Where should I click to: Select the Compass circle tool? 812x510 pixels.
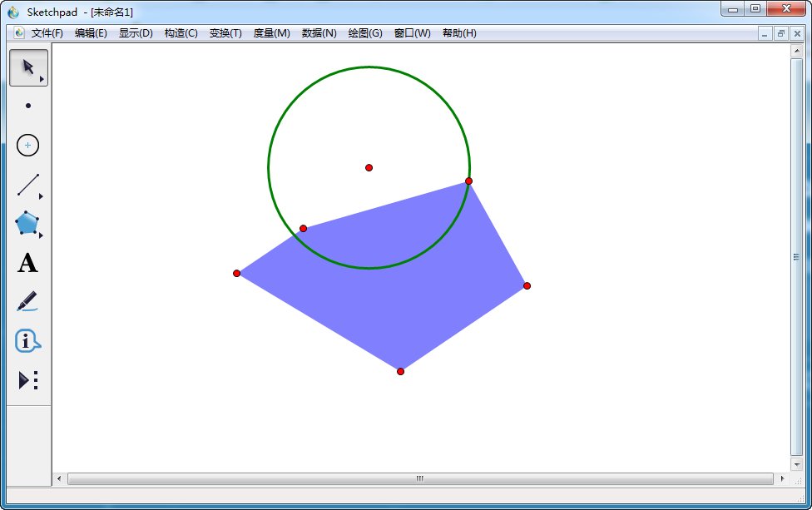(x=27, y=145)
